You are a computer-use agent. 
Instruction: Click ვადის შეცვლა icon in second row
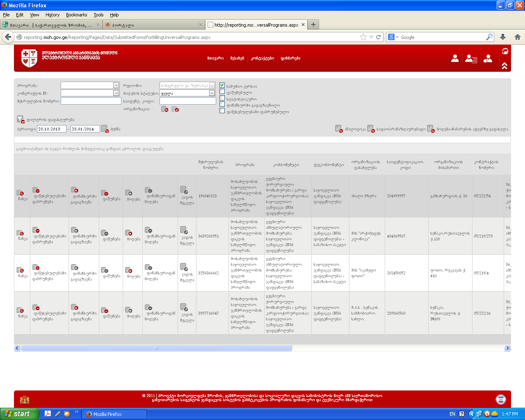184,230
